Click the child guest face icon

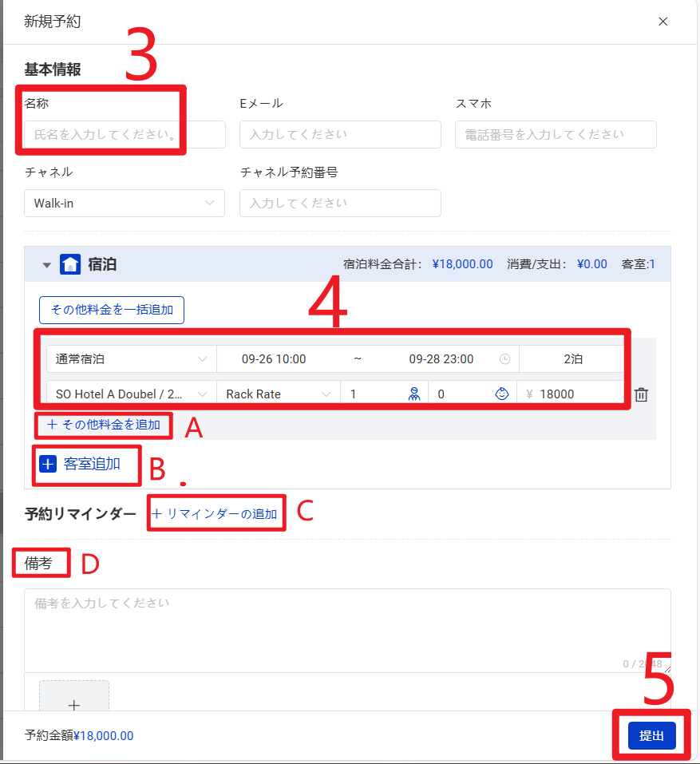point(502,394)
